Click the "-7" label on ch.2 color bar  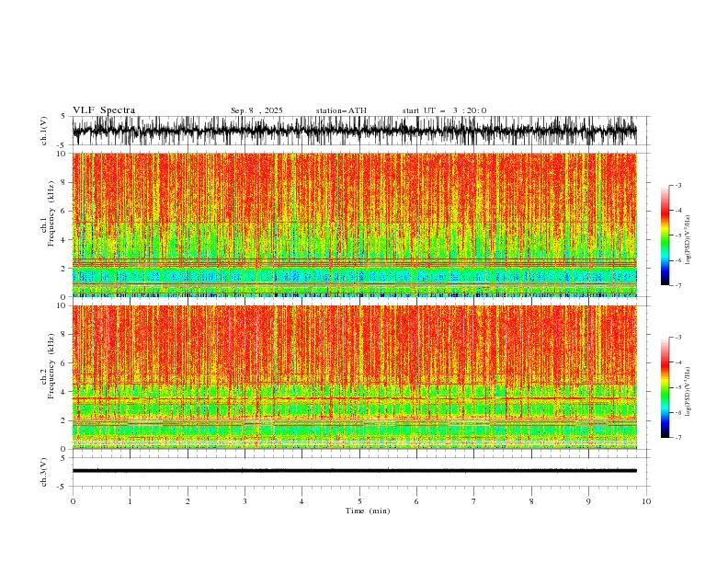678,437
